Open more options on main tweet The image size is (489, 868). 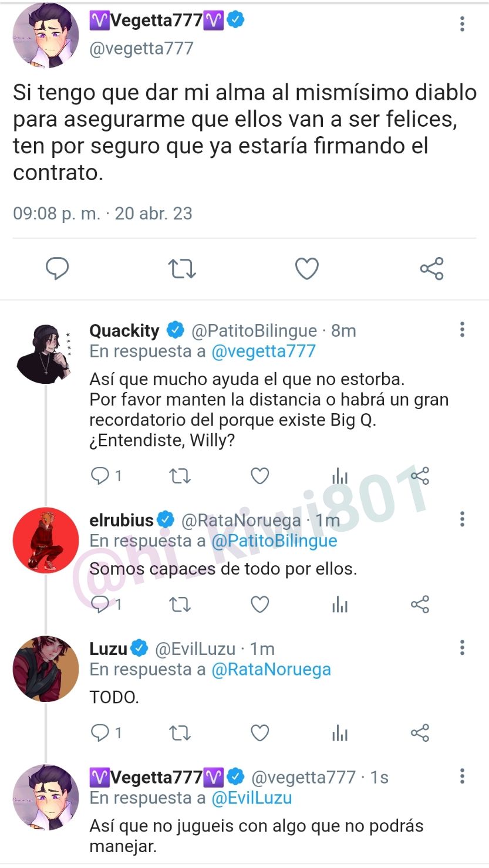click(463, 24)
